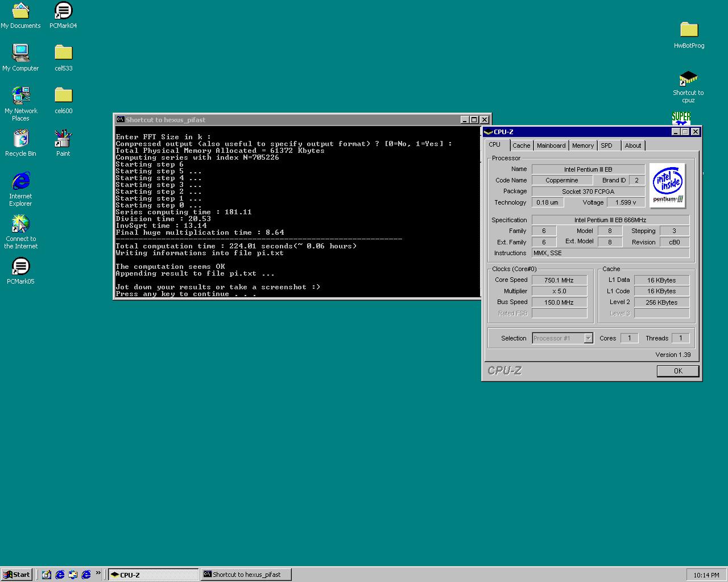Activate Shortcut to hexus_pifast taskbar button
This screenshot has width=728, height=582.
pyautogui.click(x=246, y=575)
